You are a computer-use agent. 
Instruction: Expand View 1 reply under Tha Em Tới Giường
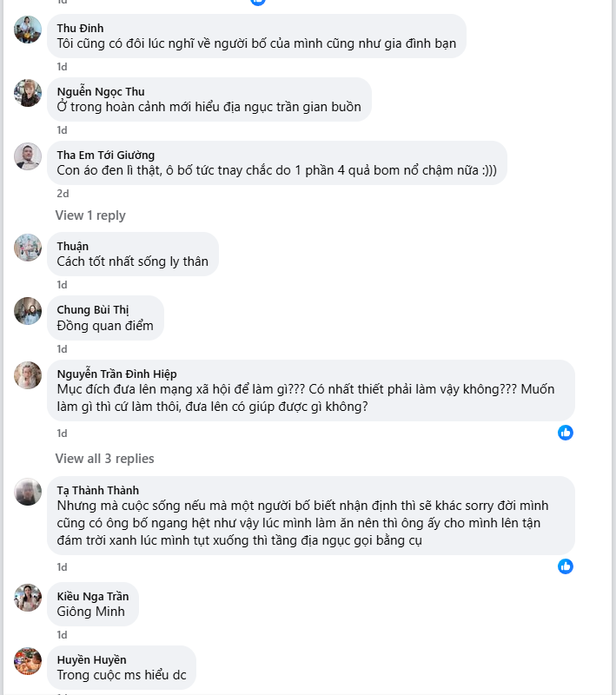[x=90, y=215]
